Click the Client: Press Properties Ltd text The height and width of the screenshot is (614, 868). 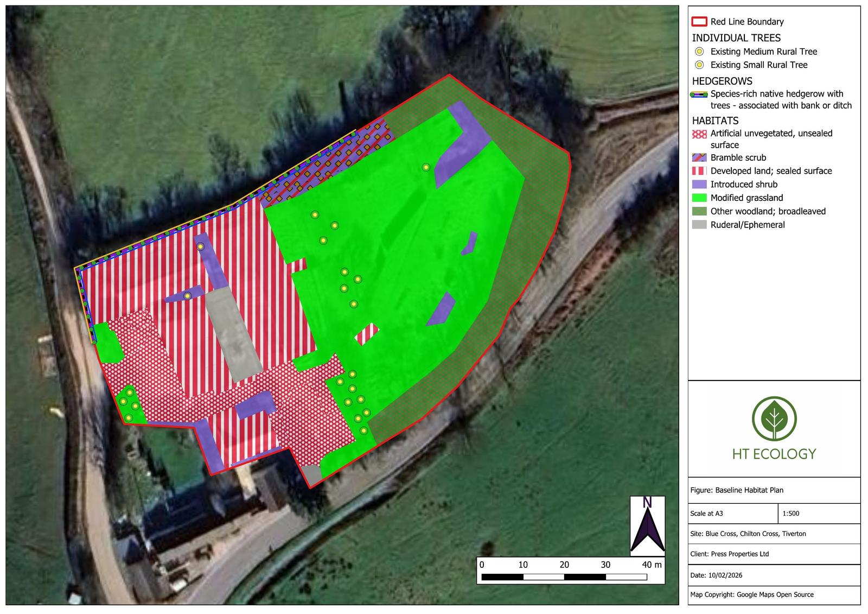729,554
